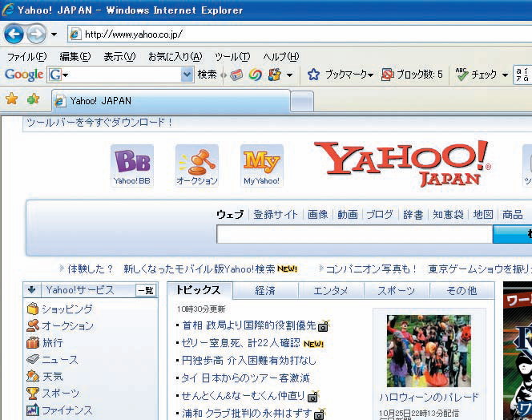
Task: Select the 地図 search category
Action: click(x=483, y=215)
